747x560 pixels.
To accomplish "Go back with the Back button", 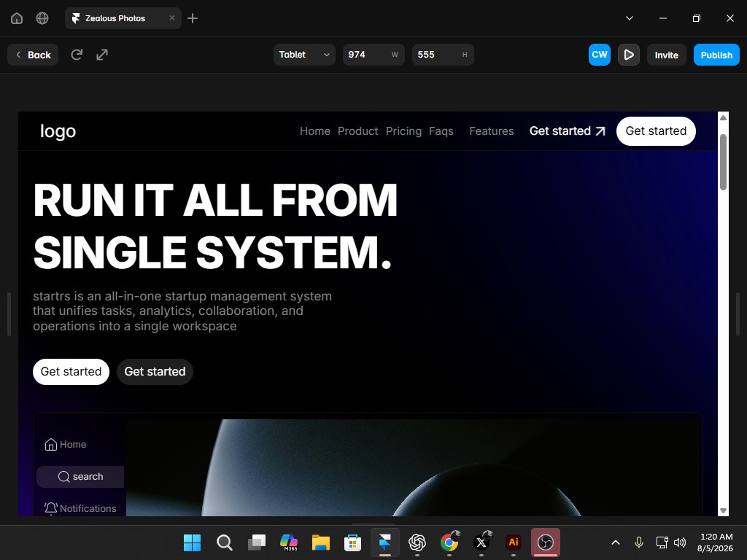I will (x=33, y=55).
